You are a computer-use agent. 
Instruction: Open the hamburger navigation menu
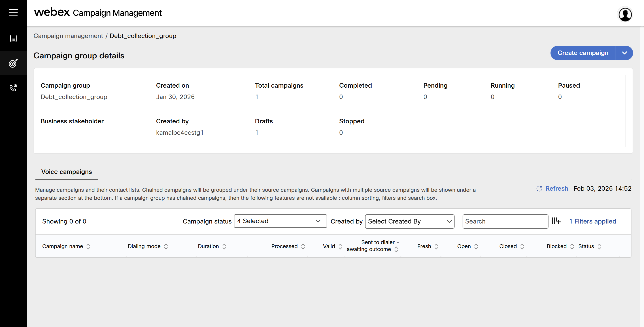13,13
